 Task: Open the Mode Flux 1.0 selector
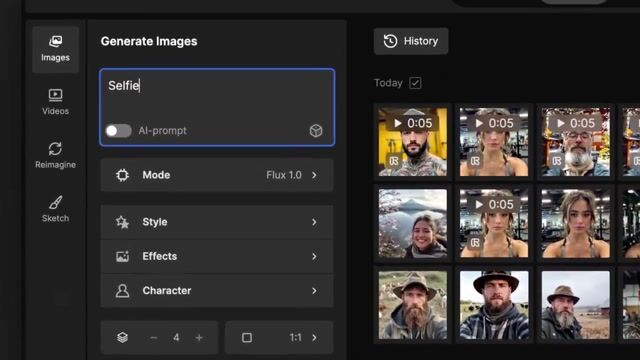tap(217, 175)
